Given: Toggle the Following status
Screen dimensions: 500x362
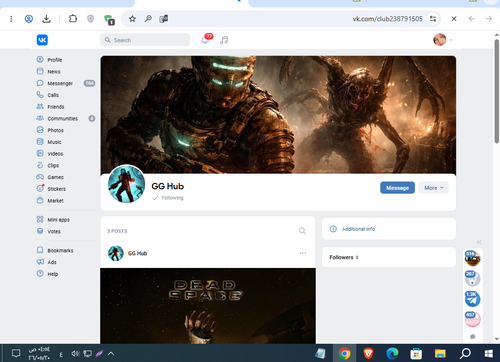Looking at the screenshot, I should (x=168, y=198).
